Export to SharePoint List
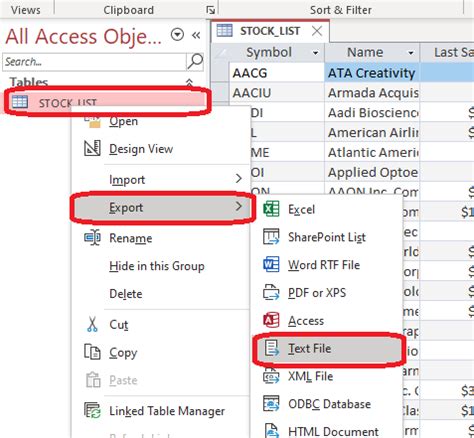The image size is (474, 438). tap(327, 237)
